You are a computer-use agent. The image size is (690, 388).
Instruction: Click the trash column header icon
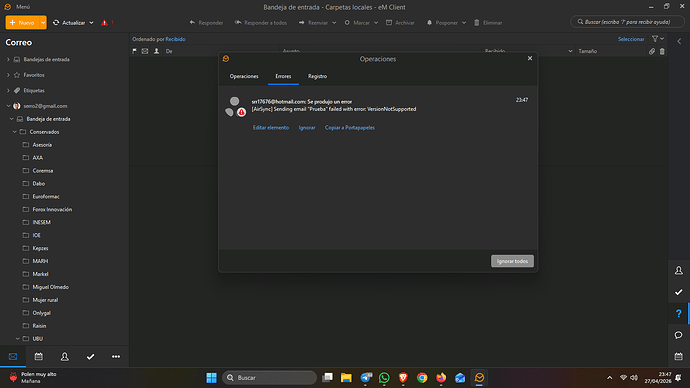click(x=662, y=51)
